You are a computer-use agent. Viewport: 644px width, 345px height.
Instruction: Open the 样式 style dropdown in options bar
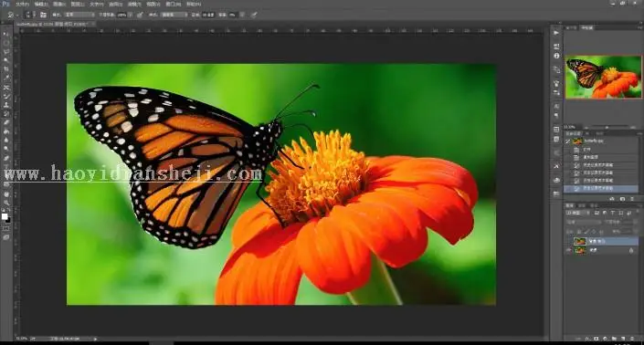click(174, 15)
